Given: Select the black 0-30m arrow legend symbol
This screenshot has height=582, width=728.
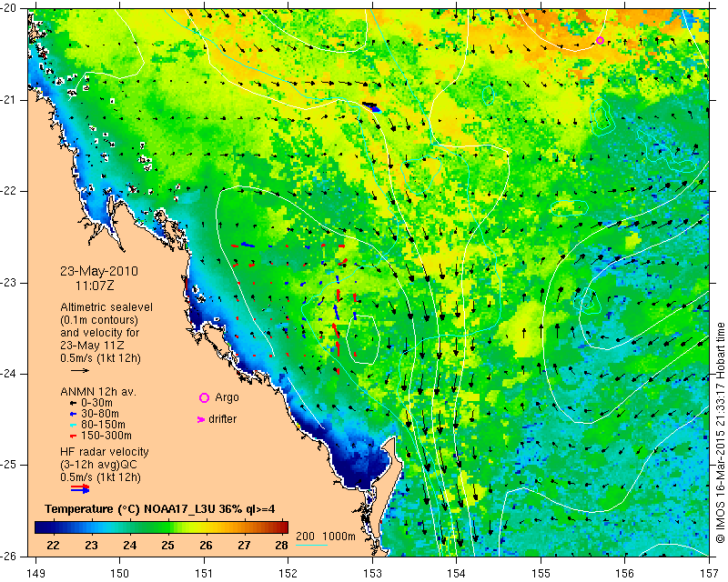Looking at the screenshot, I should (x=73, y=404).
